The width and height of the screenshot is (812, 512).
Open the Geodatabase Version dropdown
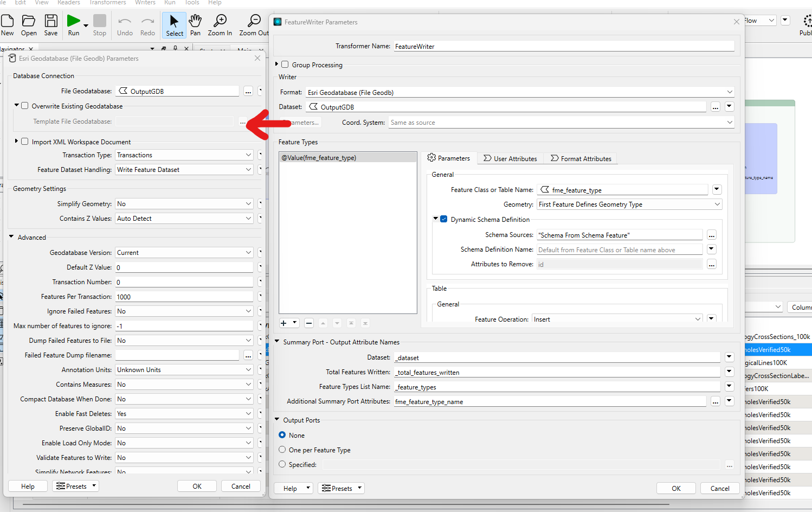184,253
